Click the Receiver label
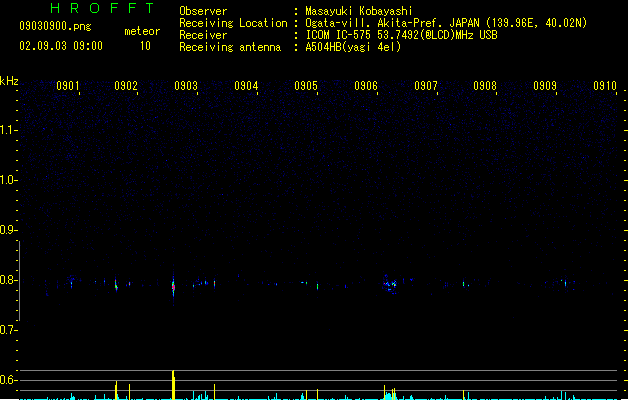629x400 pixels. [203, 35]
